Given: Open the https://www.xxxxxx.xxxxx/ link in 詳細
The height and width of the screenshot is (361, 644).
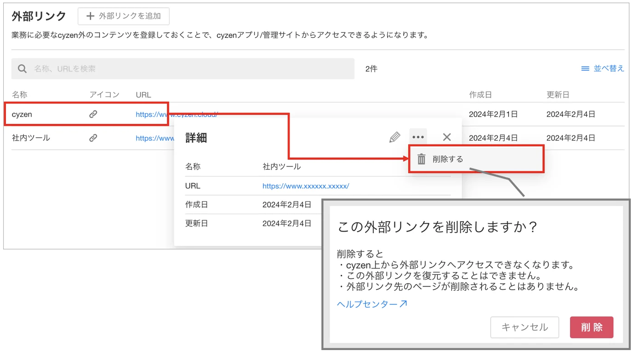Looking at the screenshot, I should (x=306, y=186).
